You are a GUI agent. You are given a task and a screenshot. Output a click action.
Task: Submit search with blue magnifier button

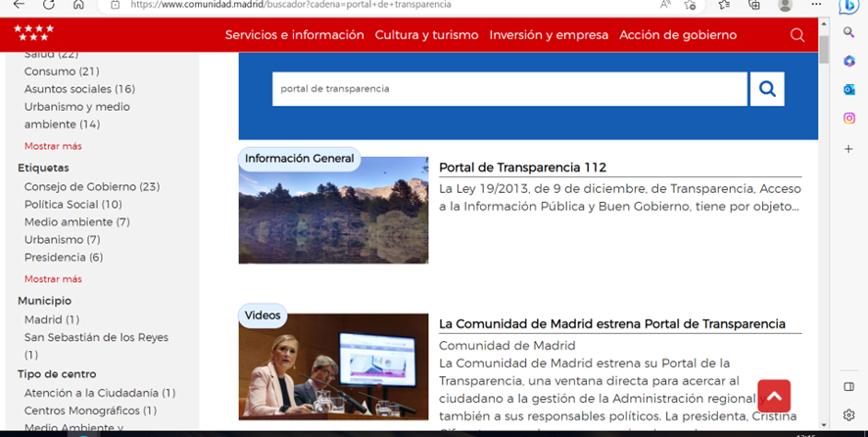(x=767, y=88)
